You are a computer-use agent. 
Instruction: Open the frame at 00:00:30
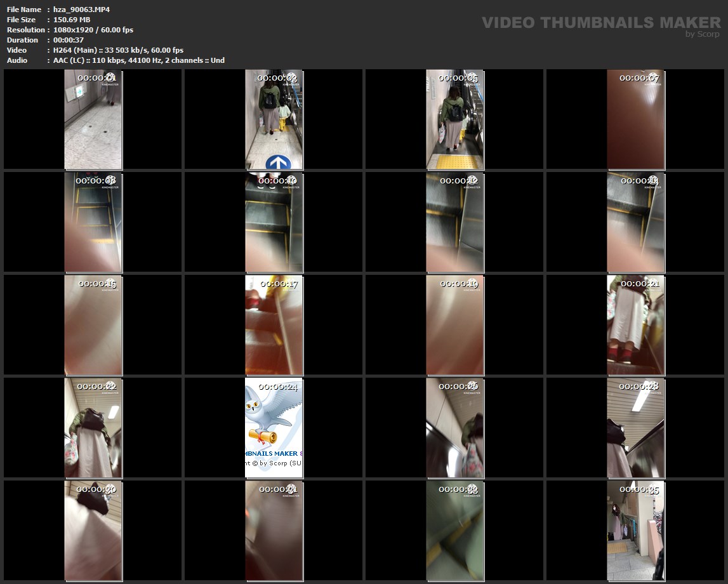(93, 531)
